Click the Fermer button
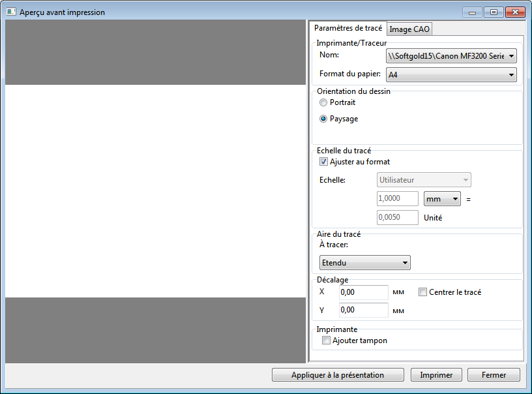 click(x=494, y=375)
